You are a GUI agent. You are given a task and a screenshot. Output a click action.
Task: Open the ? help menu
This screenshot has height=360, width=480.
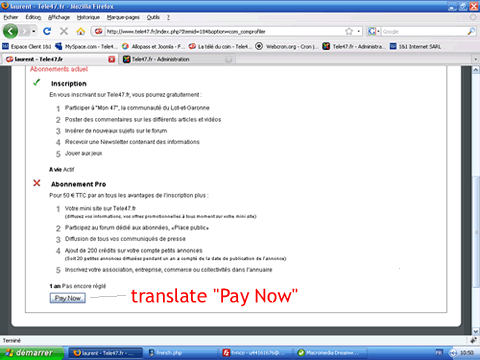[x=168, y=17]
